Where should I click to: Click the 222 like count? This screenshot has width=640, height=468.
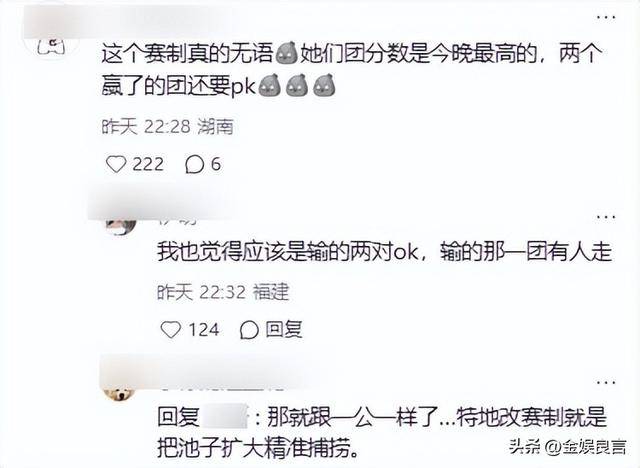coord(148,164)
